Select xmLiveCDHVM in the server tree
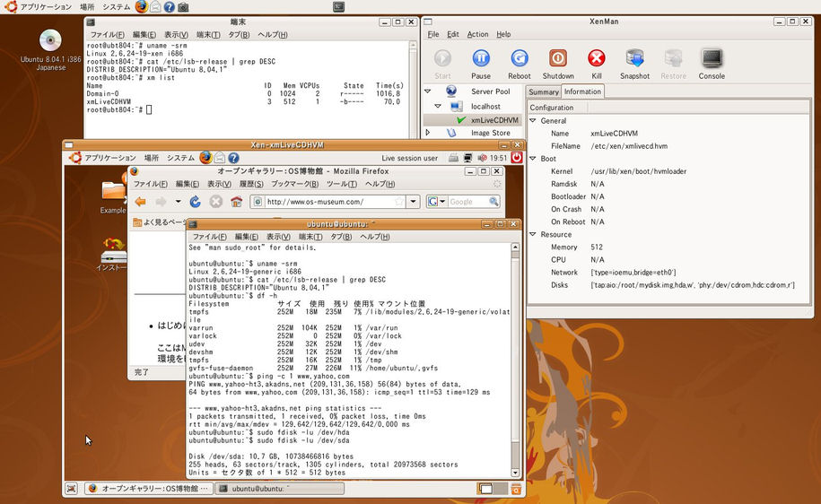Image resolution: width=821 pixels, height=504 pixels. [494, 120]
